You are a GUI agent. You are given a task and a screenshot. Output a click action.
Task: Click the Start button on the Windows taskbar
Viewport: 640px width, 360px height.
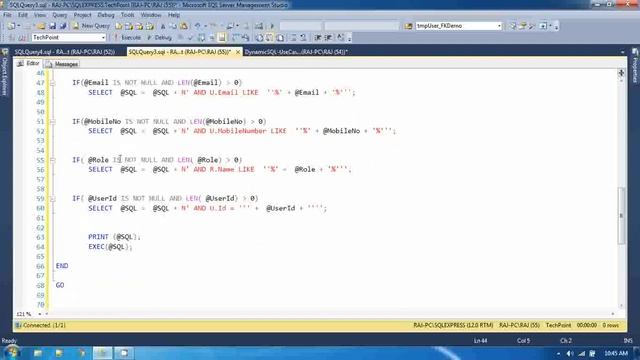pos(12,353)
